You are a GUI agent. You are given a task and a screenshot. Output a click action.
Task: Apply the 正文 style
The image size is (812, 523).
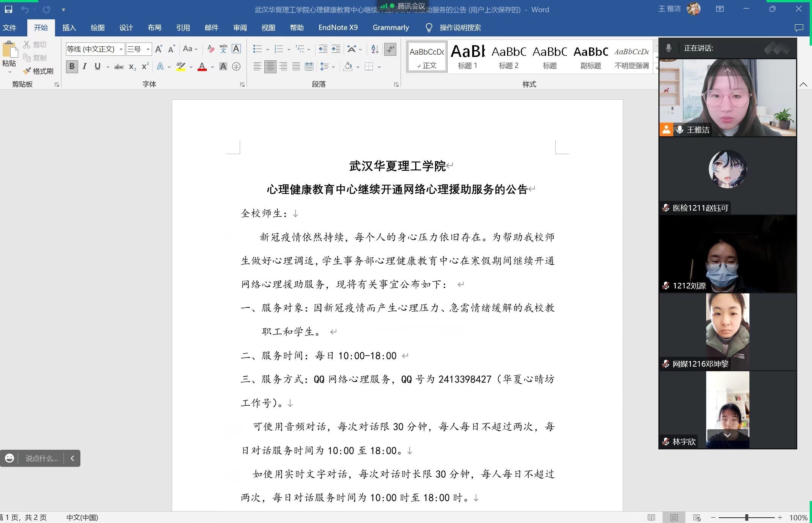427,57
